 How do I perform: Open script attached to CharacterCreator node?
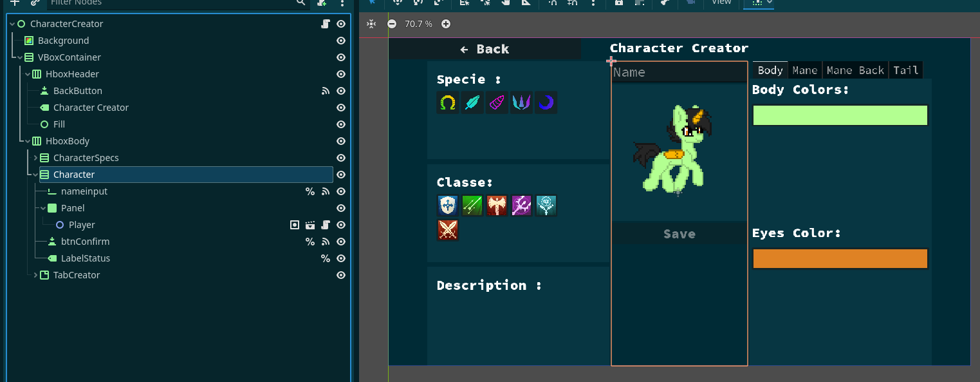(326, 24)
